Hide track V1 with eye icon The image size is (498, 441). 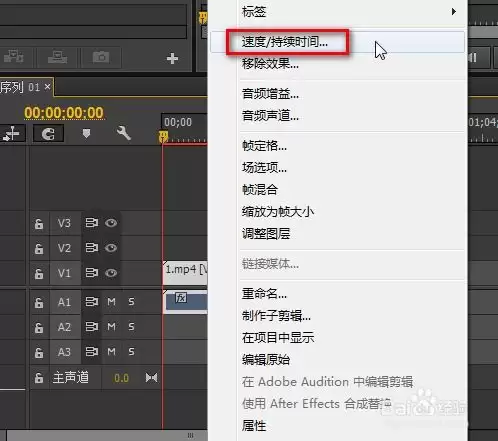tap(111, 273)
